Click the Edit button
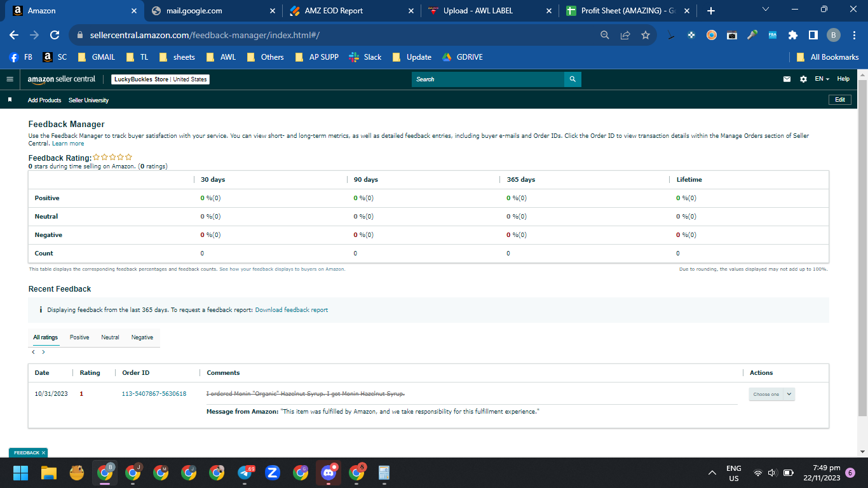The width and height of the screenshot is (868, 488). [840, 100]
